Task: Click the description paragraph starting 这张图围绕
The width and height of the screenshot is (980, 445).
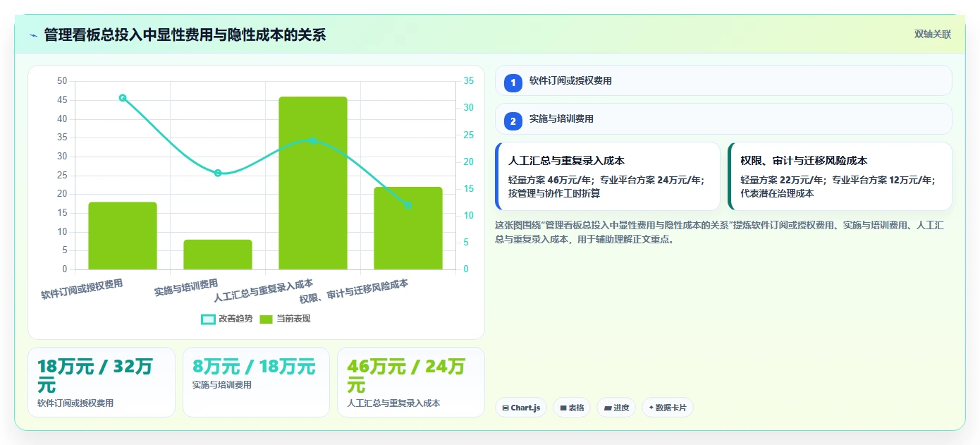Action: [720, 232]
